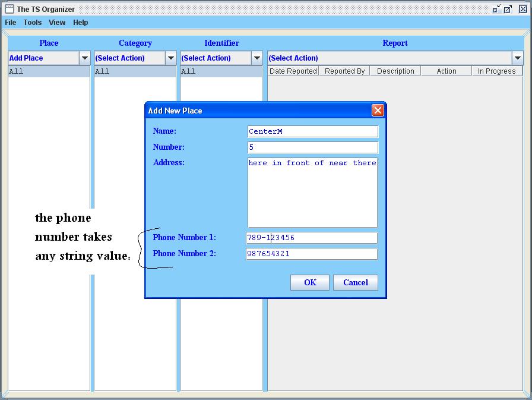Expand the Identifier Select Action dropdown
Viewport: 532px width, 400px height.
click(257, 58)
